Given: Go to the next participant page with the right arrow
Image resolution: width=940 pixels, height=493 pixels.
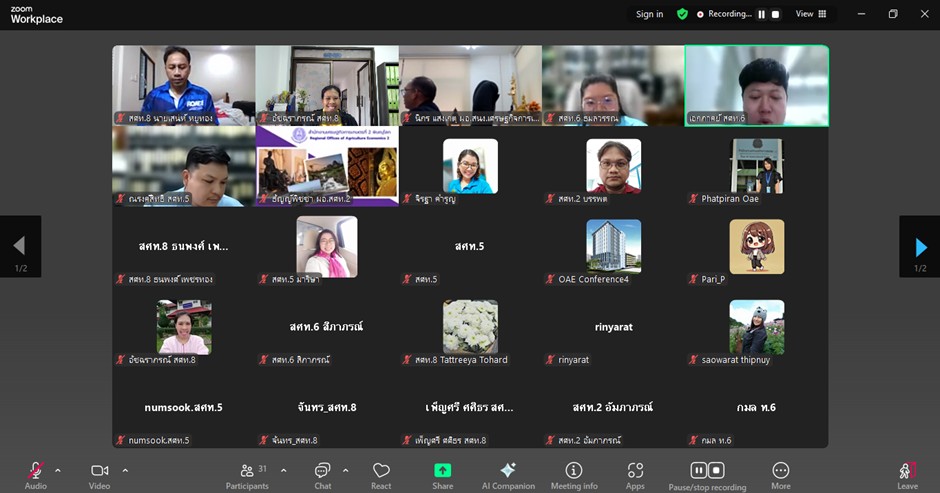Looking at the screenshot, I should pyautogui.click(x=920, y=247).
